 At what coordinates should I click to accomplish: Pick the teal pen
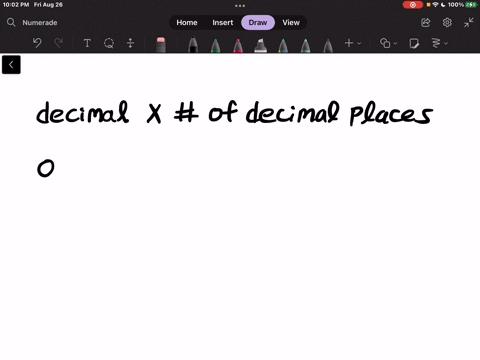tap(283, 45)
